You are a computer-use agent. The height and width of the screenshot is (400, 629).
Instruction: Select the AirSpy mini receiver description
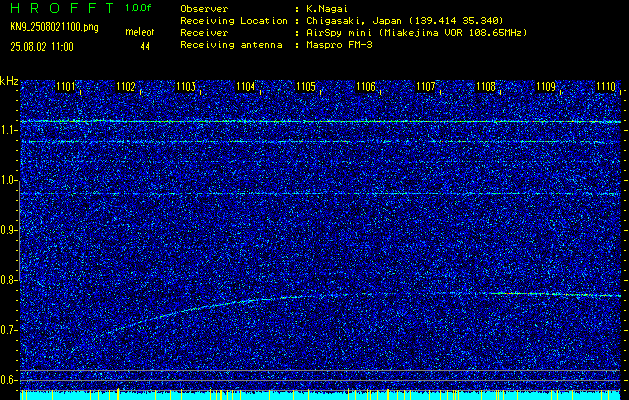pos(417,33)
